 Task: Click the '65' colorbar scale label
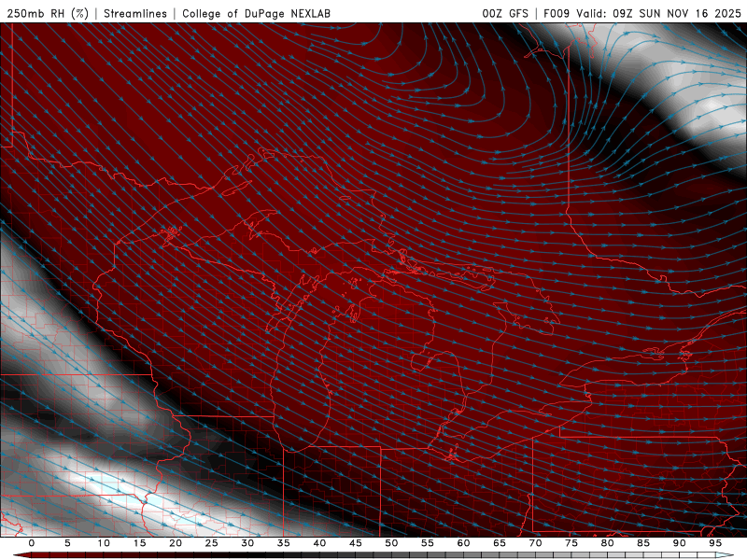[500, 543]
